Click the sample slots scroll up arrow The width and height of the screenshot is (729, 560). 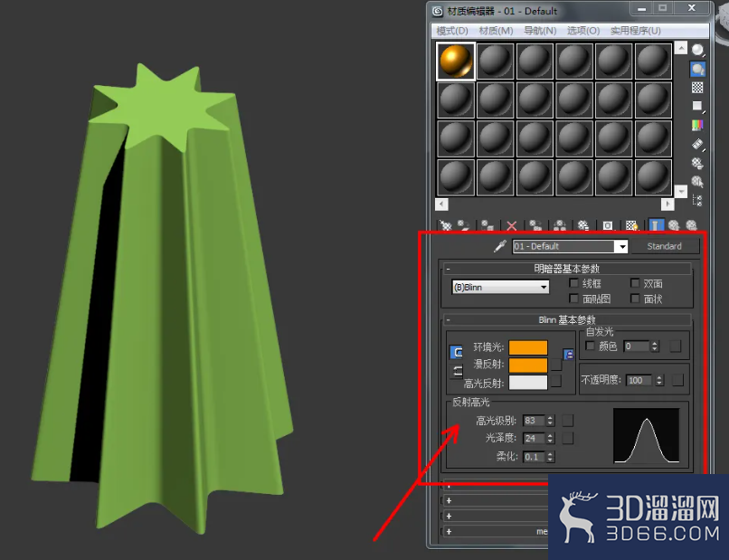tap(681, 48)
